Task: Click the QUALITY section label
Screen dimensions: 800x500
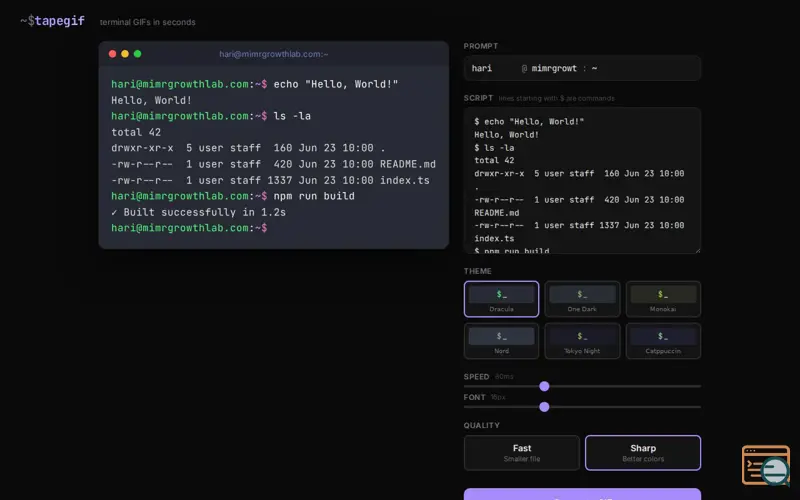Action: (x=482, y=425)
